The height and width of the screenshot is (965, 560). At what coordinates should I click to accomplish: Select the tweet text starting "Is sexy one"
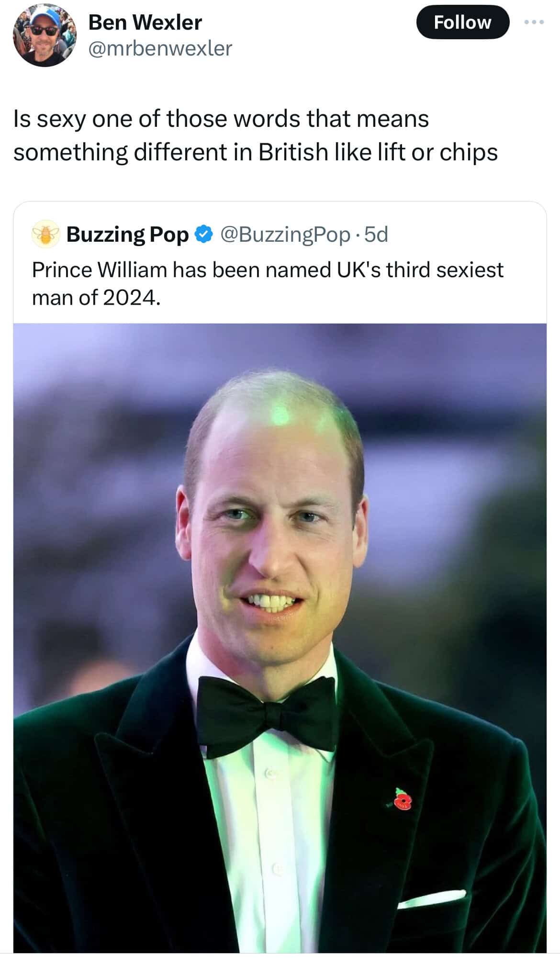point(256,135)
